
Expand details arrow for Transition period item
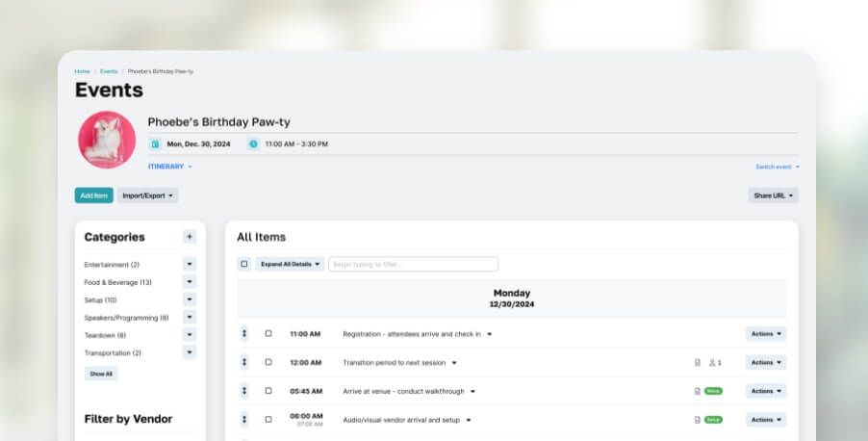[454, 363]
